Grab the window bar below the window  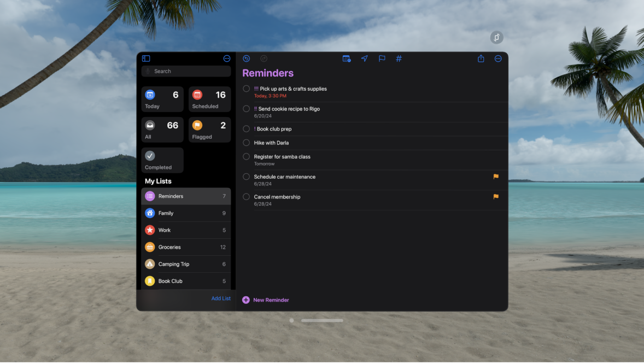point(322,320)
